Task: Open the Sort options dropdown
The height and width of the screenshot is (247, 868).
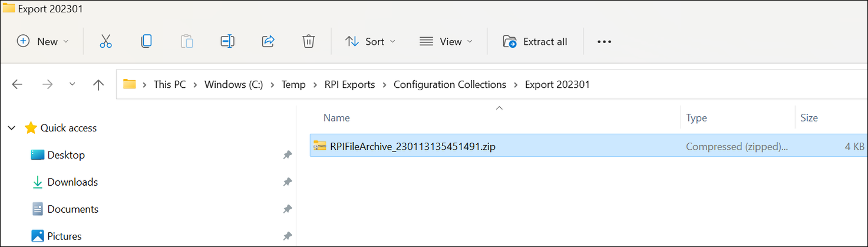Action: pos(370,41)
